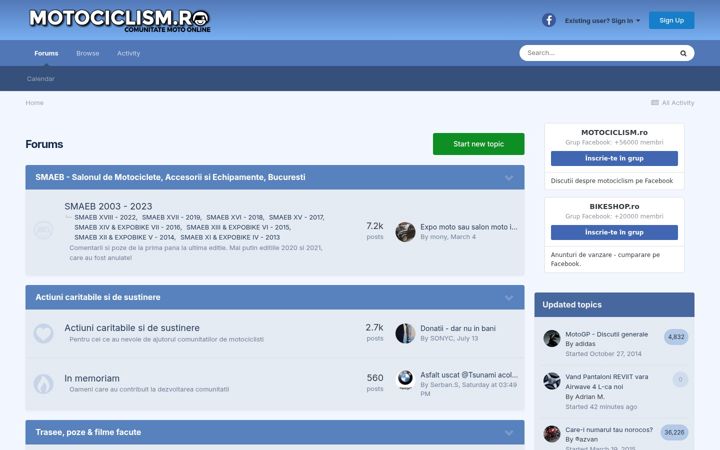The image size is (720, 450).
Task: Click the 36,226 replies badge
Action: tap(674, 433)
